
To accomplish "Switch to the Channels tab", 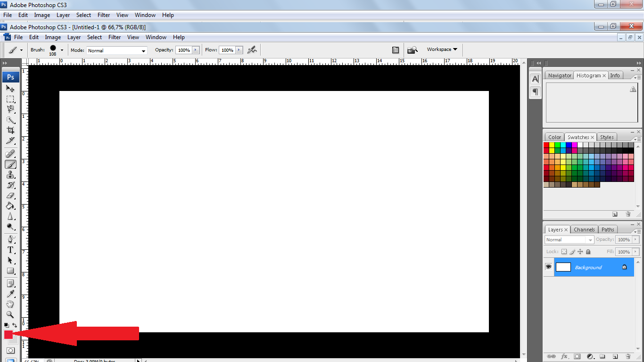I will click(584, 230).
